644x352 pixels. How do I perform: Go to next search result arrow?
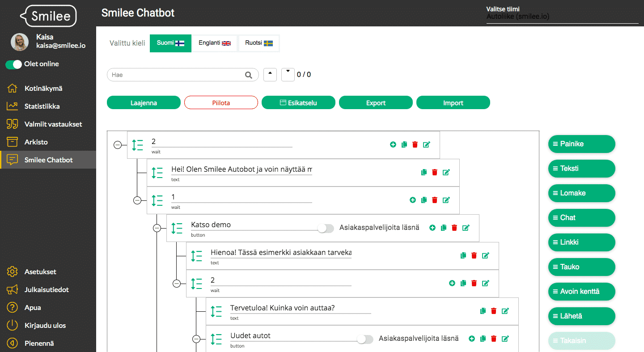(288, 74)
